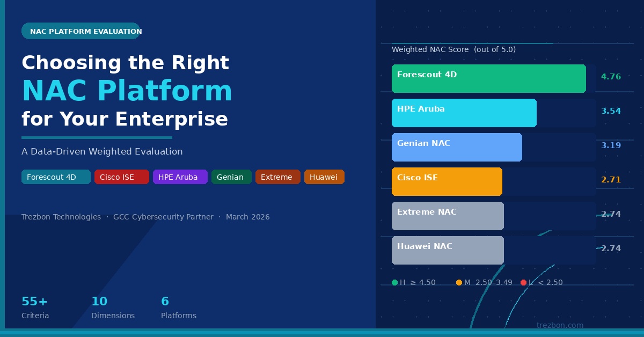Viewport: 644px width, 337px height.
Task: Select the Cisco ISE platform chip
Action: point(122,177)
